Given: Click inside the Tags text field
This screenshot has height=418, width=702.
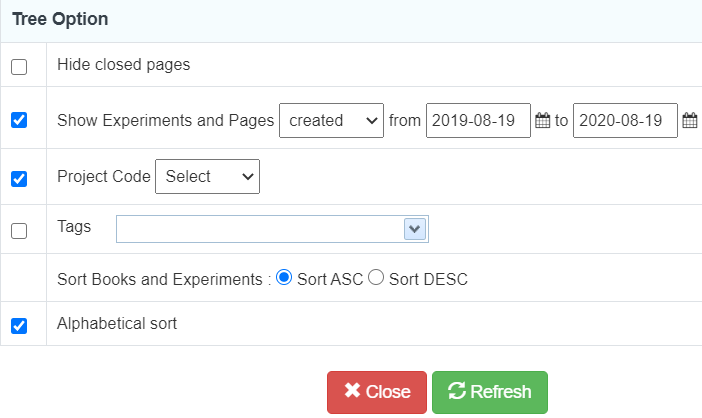Looking at the screenshot, I should coord(260,229).
